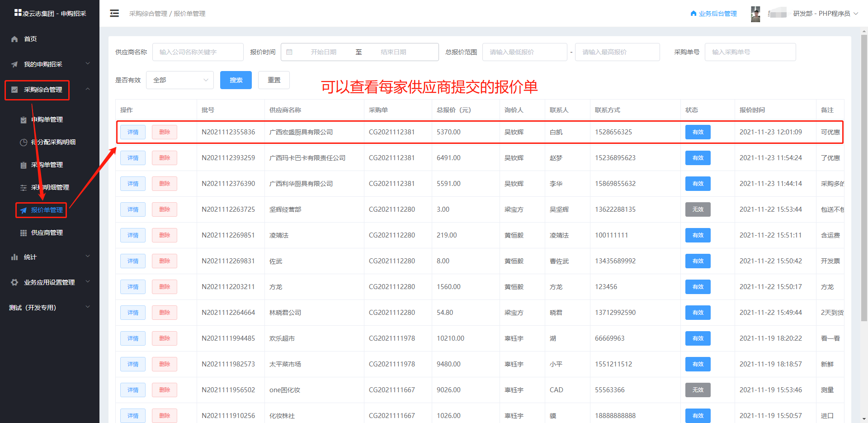This screenshot has height=423, width=868.
Task: Click total price 6491.00
Action: coord(448,158)
